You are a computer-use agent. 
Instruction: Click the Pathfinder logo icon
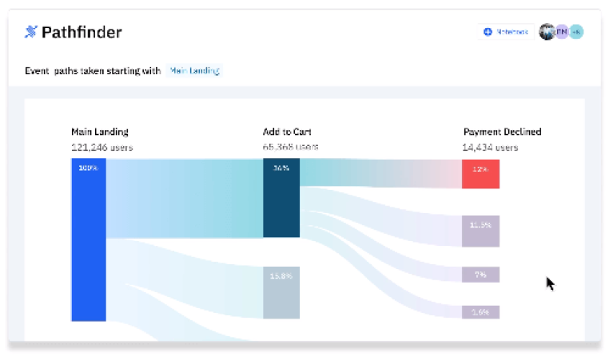click(x=31, y=32)
